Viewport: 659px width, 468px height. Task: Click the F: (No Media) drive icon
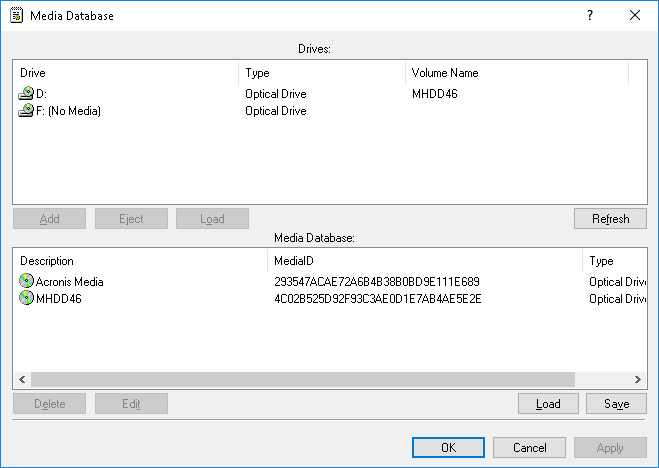click(x=27, y=111)
